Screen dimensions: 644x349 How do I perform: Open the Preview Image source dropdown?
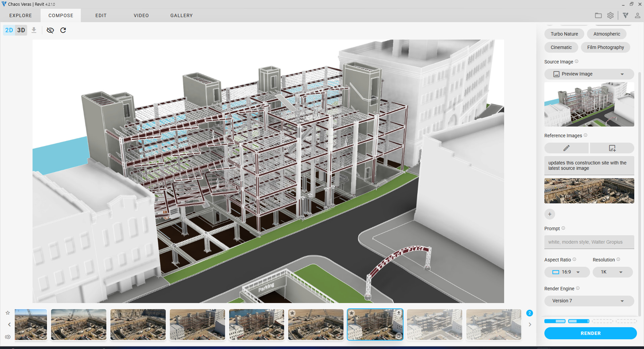click(x=589, y=74)
